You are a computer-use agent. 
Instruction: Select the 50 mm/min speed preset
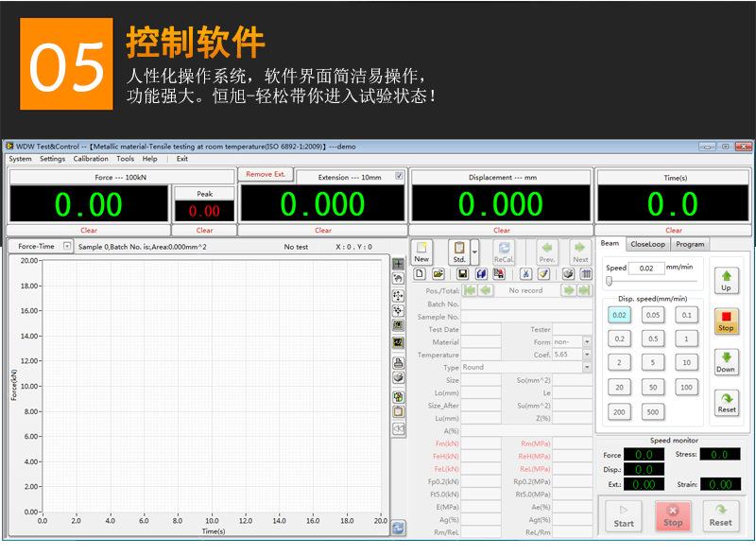pos(653,387)
